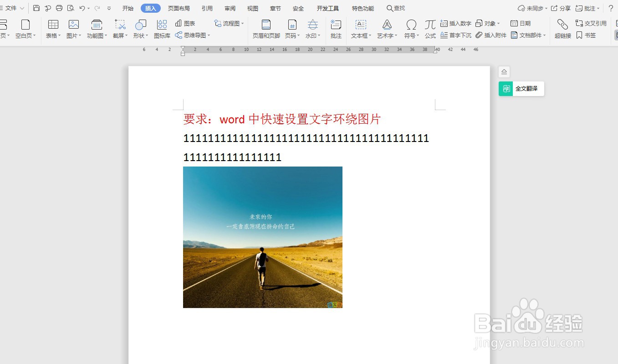618x364 pixels.
Task: Click the Save icon in quick access toolbar
Action: (x=36, y=8)
